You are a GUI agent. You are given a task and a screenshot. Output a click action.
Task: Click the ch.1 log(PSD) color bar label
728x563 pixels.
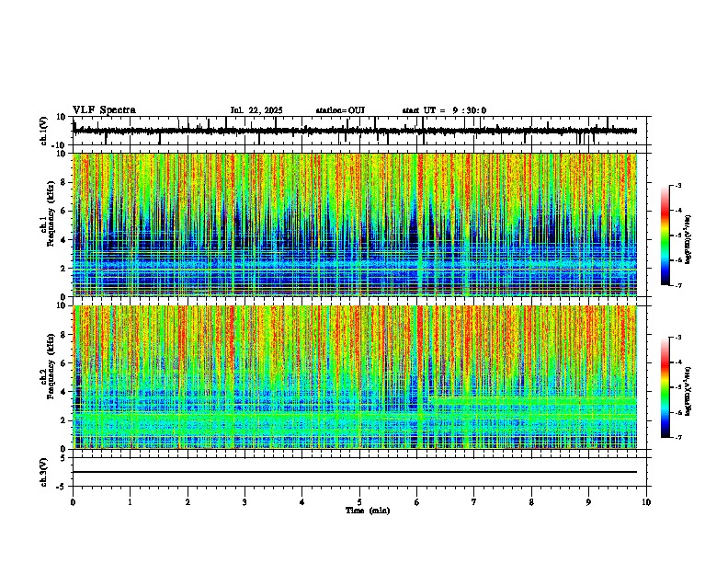688,240
